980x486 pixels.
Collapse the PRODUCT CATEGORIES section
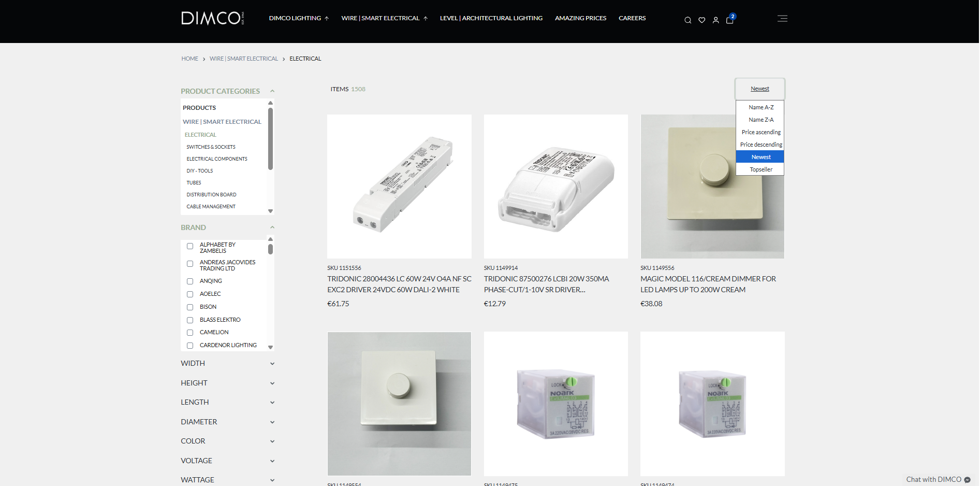[x=272, y=91]
